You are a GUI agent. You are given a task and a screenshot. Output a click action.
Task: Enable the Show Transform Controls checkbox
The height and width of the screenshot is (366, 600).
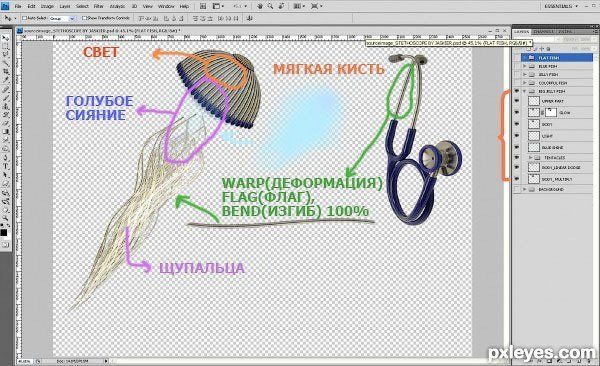85,18
